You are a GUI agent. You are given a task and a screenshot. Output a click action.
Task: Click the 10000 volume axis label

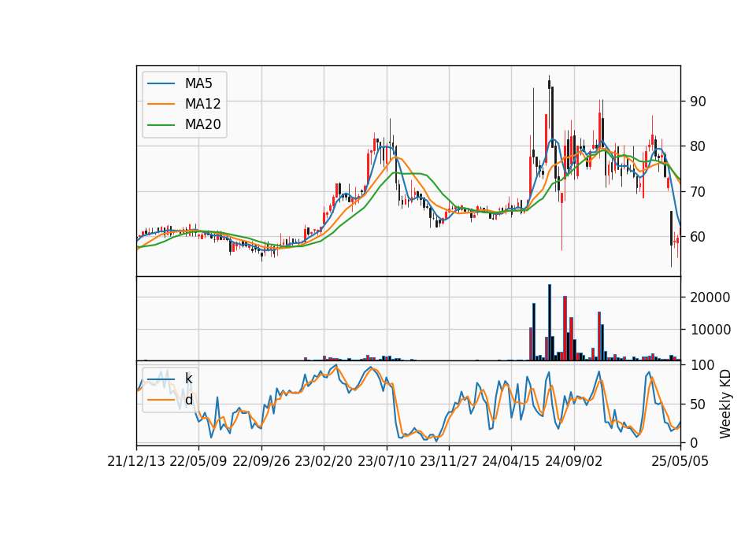coord(710,330)
